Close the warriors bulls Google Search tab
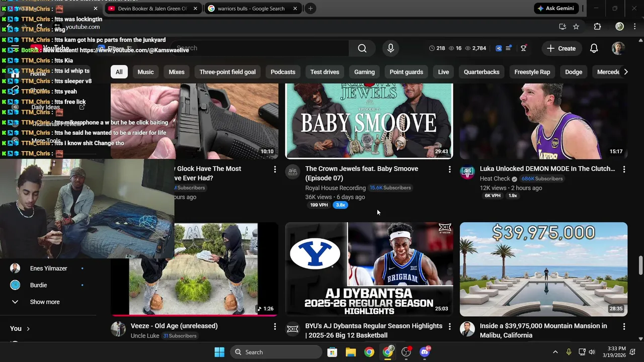Image resolution: width=644 pixels, height=362 pixels. [x=295, y=9]
